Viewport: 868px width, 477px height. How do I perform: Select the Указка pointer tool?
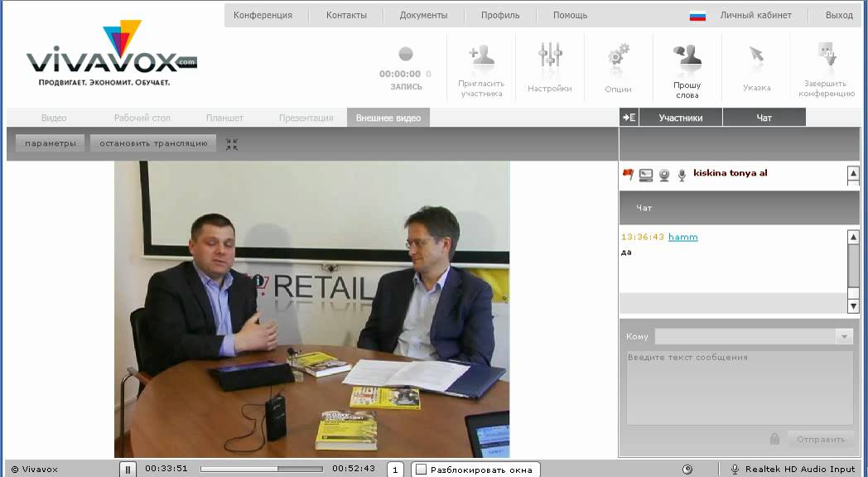(x=756, y=69)
